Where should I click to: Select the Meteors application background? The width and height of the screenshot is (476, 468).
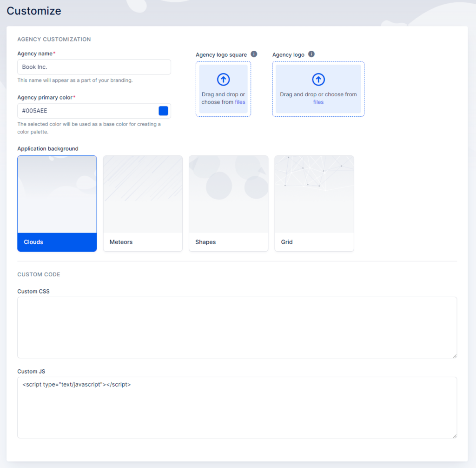(x=142, y=242)
